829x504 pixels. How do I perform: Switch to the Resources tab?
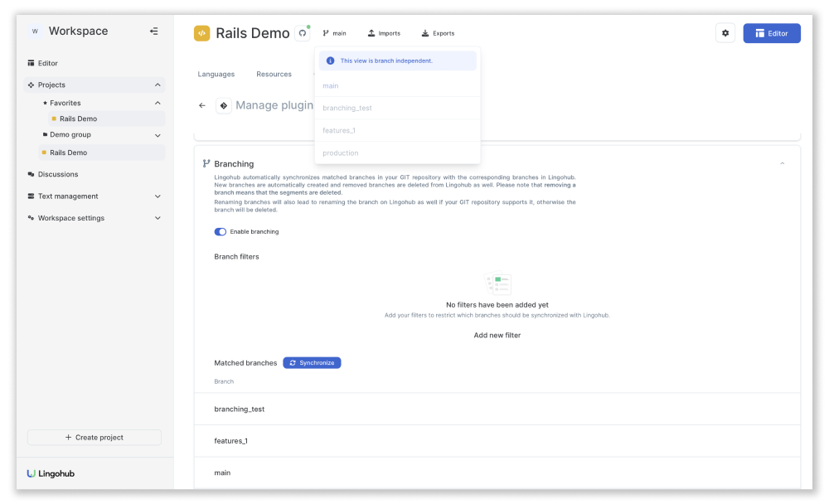tap(274, 74)
